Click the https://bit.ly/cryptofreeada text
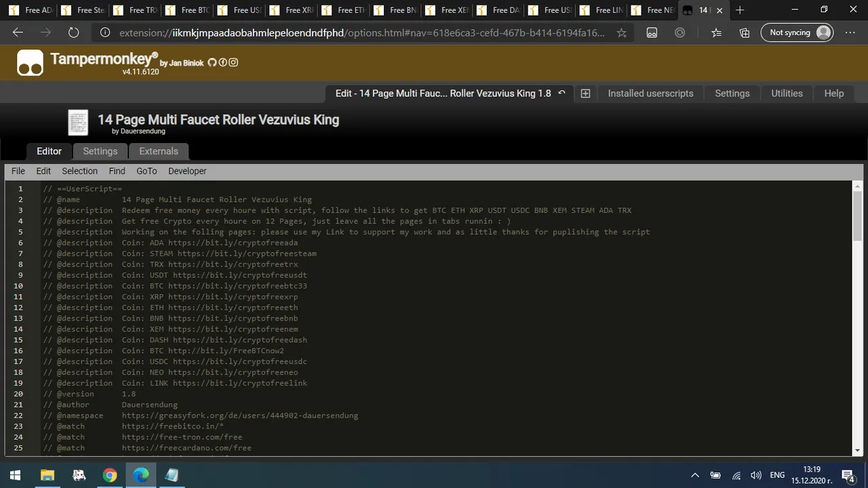Image resolution: width=868 pixels, height=488 pixels. (x=233, y=243)
